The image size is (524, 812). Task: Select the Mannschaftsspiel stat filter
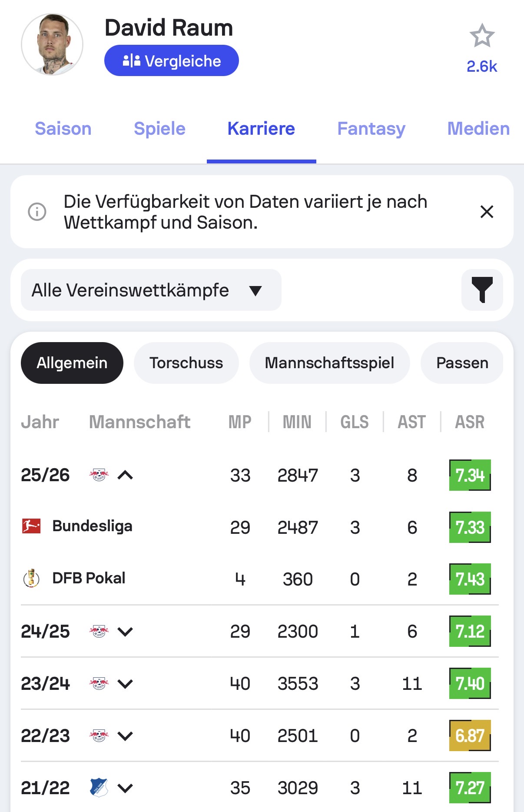[x=330, y=363]
